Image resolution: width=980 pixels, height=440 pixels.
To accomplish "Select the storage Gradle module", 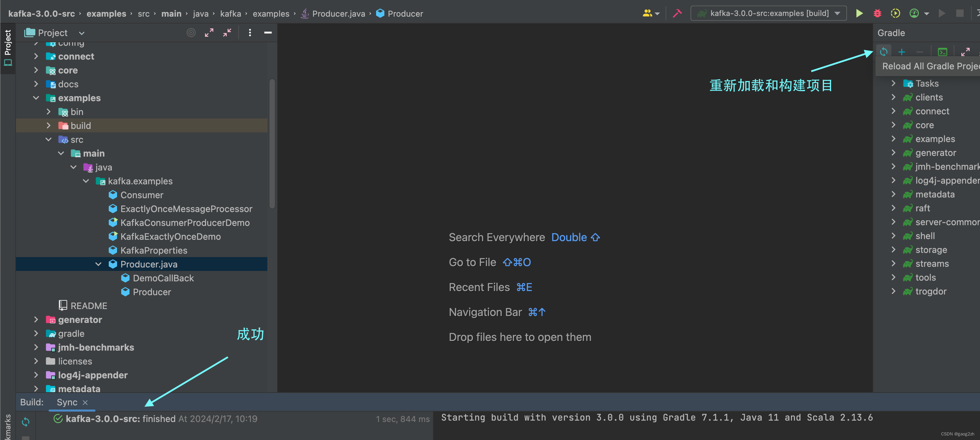I will tap(931, 250).
